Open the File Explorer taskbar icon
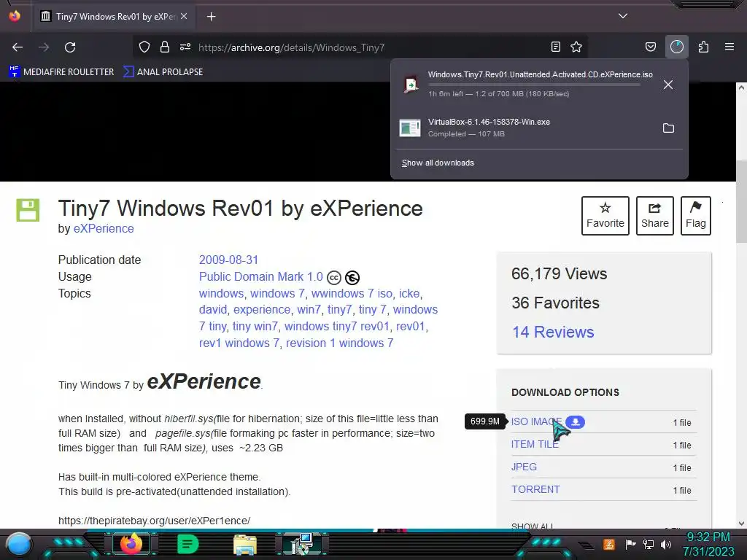Image resolution: width=747 pixels, height=560 pixels. point(245,545)
